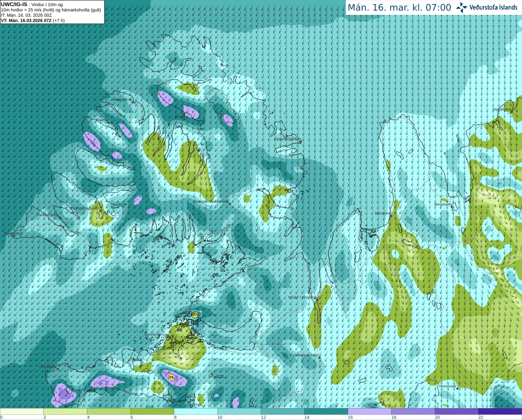Viewport: 522px width, 420px height.
Task: Click the 'VT: Mán. 16.03.2026 07Z (+7 h)' line
Action: point(33,20)
